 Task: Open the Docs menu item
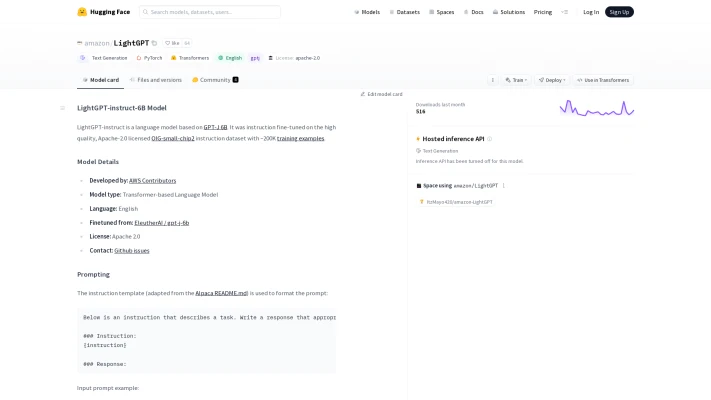pos(473,12)
